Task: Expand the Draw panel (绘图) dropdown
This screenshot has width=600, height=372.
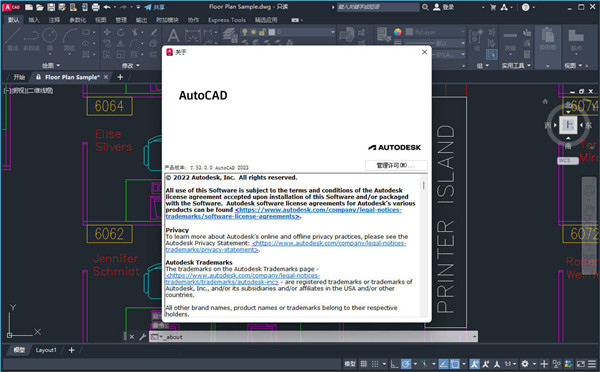Action: pos(51,65)
